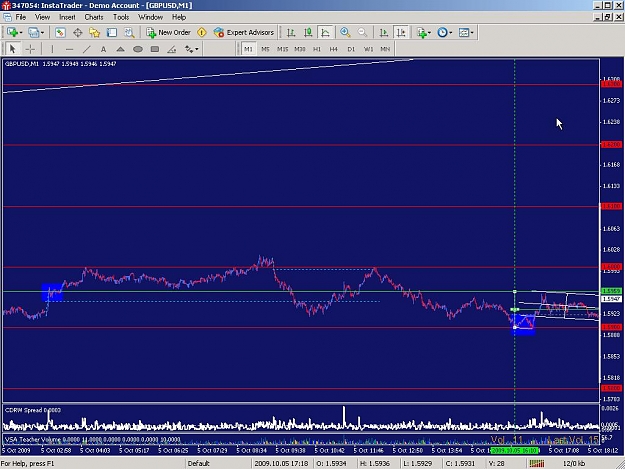This screenshot has width=625, height=469.
Task: Select the Rectangle shape tool
Action: click(x=155, y=49)
